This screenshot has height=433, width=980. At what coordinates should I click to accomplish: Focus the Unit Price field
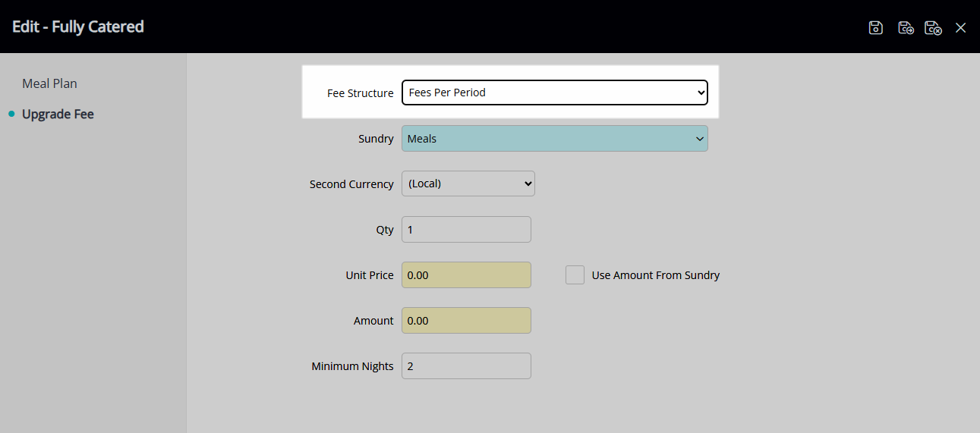coord(466,275)
